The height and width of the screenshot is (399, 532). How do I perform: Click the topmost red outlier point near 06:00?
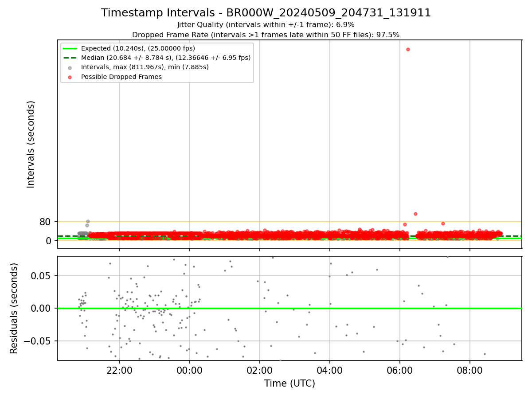click(408, 49)
